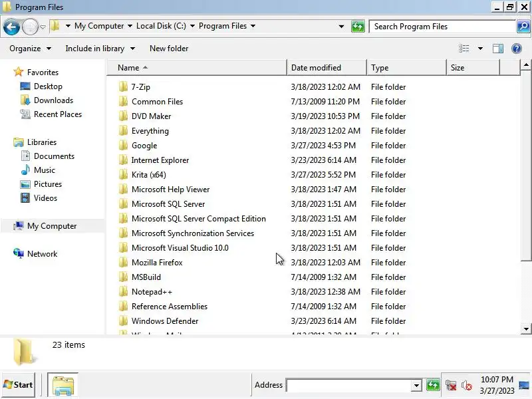
Task: Click the Start button
Action: 19,385
